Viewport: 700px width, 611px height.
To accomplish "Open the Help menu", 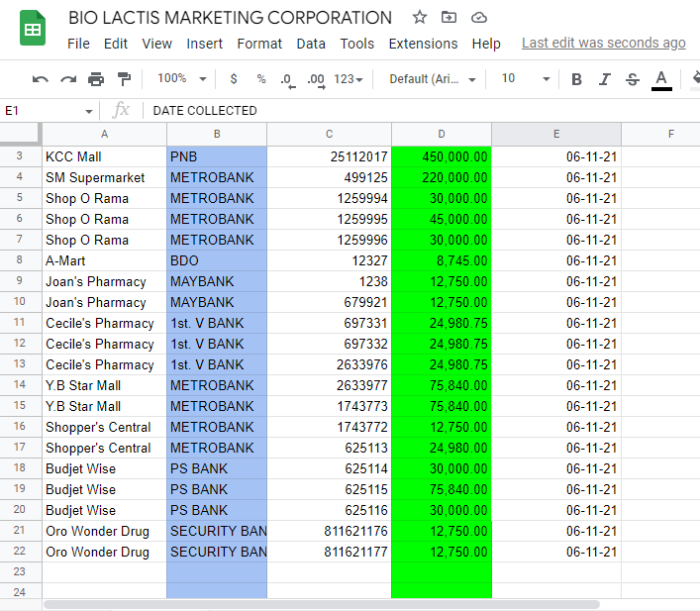I will pyautogui.click(x=486, y=44).
